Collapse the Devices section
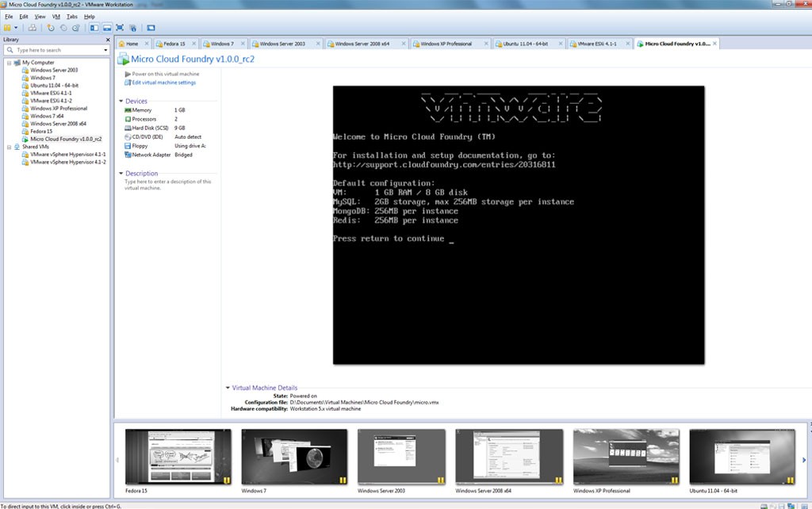Image resolution: width=812 pixels, height=509 pixels. click(x=121, y=101)
